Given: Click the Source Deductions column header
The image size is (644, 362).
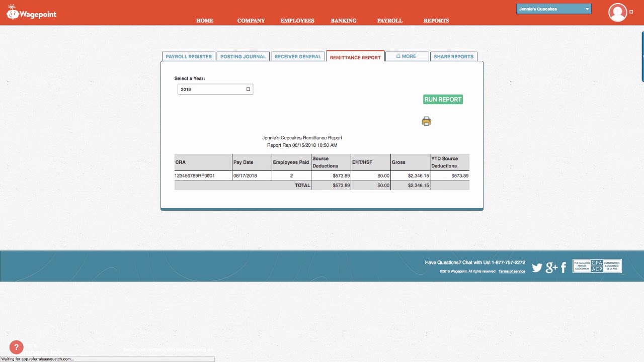Looking at the screenshot, I should point(331,162).
